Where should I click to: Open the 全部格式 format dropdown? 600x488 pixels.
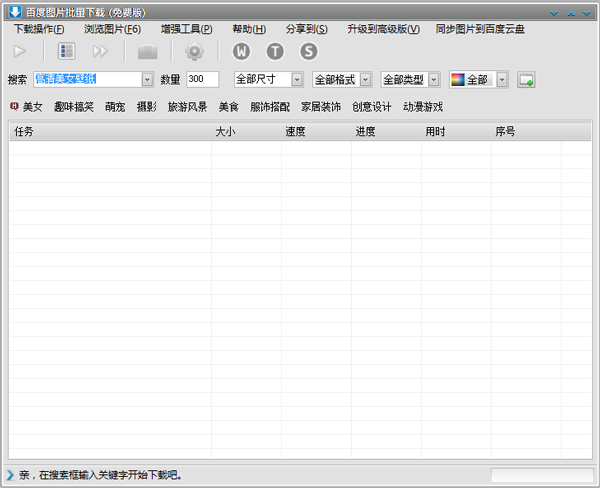[x=342, y=80]
